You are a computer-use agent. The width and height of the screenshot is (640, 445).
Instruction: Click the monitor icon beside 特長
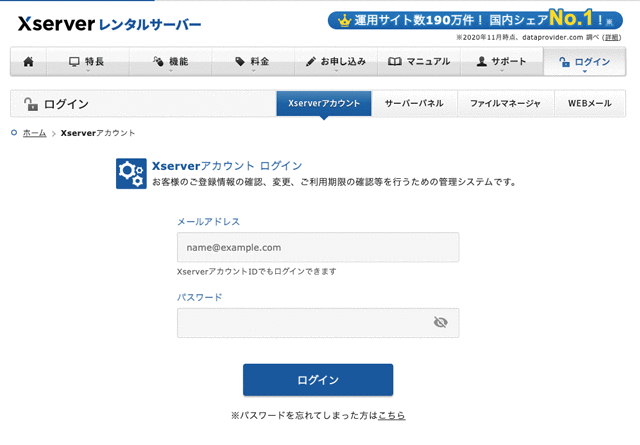(x=74, y=62)
